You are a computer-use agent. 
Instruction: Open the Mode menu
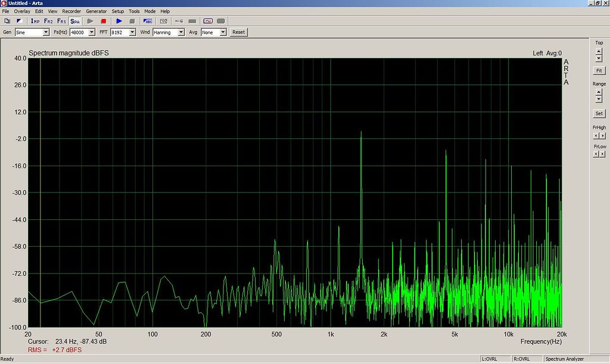tap(150, 11)
